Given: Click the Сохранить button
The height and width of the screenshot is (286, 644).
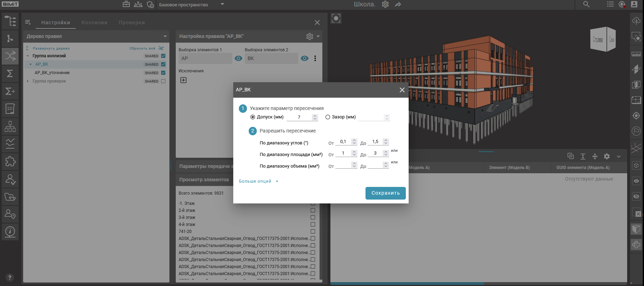Looking at the screenshot, I should 385,193.
